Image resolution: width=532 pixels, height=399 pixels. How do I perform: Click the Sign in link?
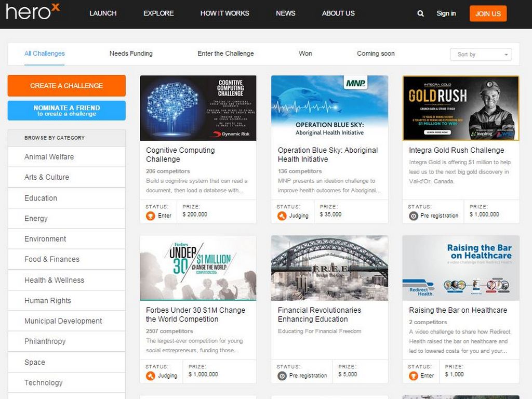446,14
